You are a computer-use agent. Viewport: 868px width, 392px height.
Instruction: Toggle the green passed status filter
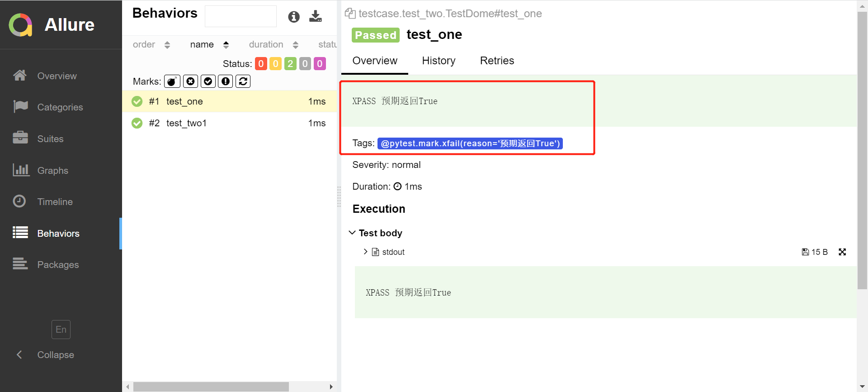[x=290, y=64]
